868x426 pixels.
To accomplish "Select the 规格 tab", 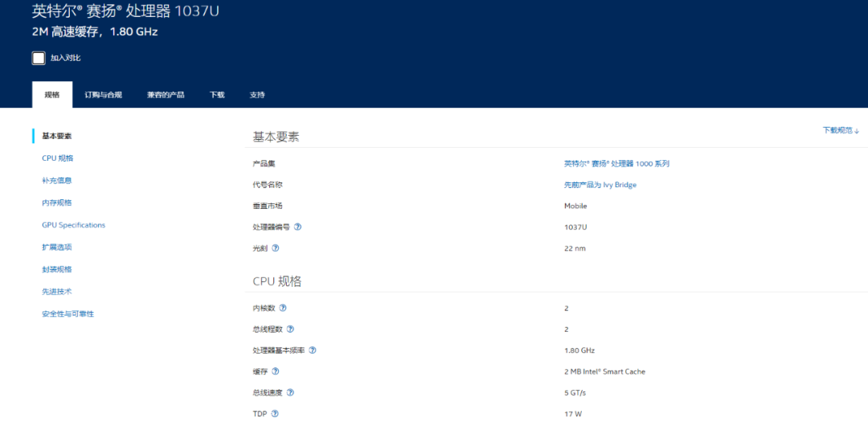I will [52, 95].
